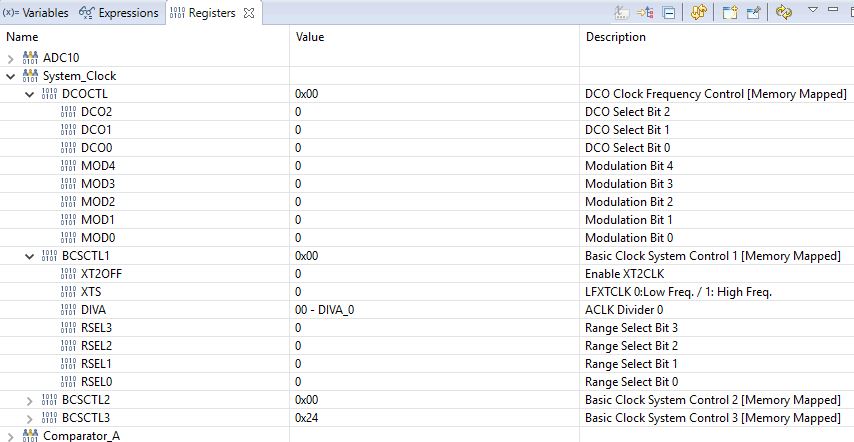Image resolution: width=854 pixels, height=442 pixels.
Task: Click the Description column header
Action: (615, 37)
